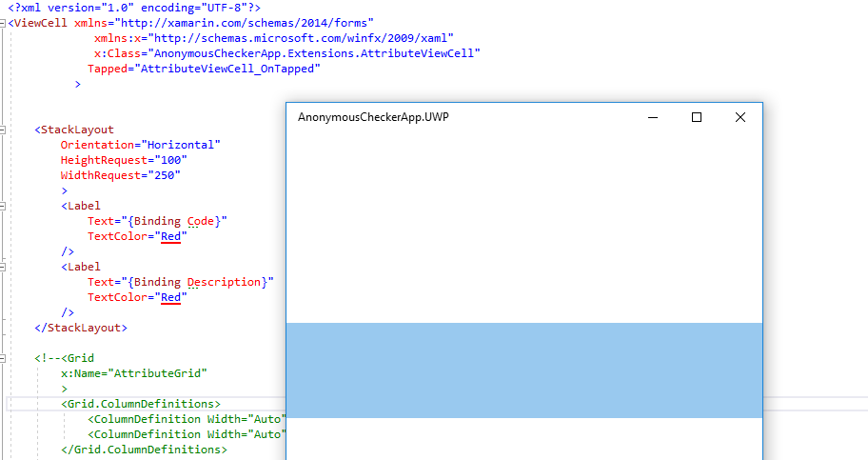Collapse the first Label element region
The width and height of the screenshot is (868, 460).
3,206
